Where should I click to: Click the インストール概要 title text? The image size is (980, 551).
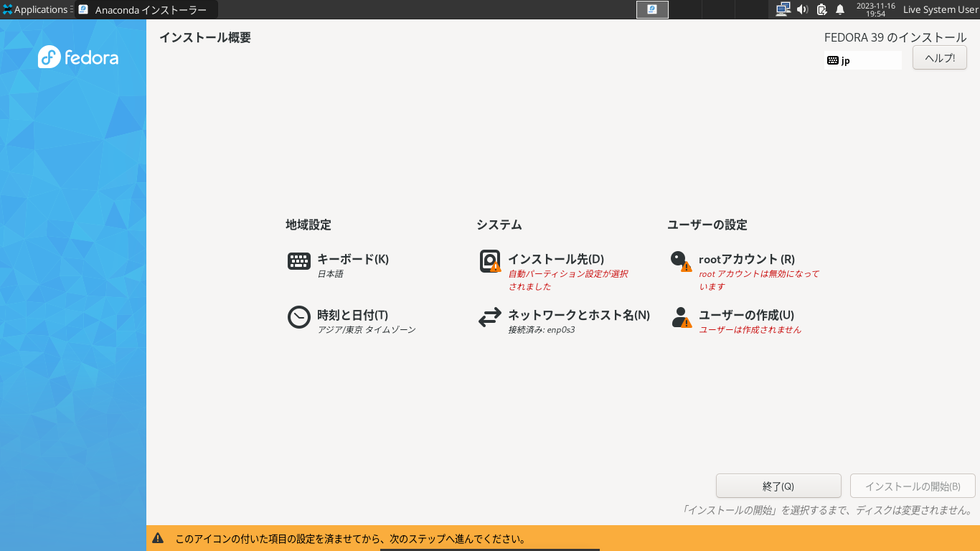click(205, 37)
